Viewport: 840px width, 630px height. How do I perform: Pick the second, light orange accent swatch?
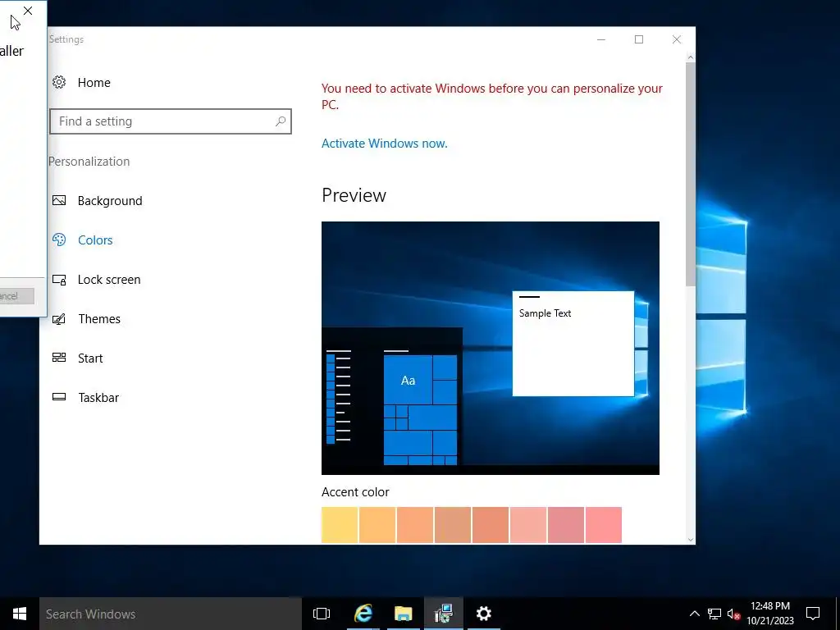pos(377,525)
